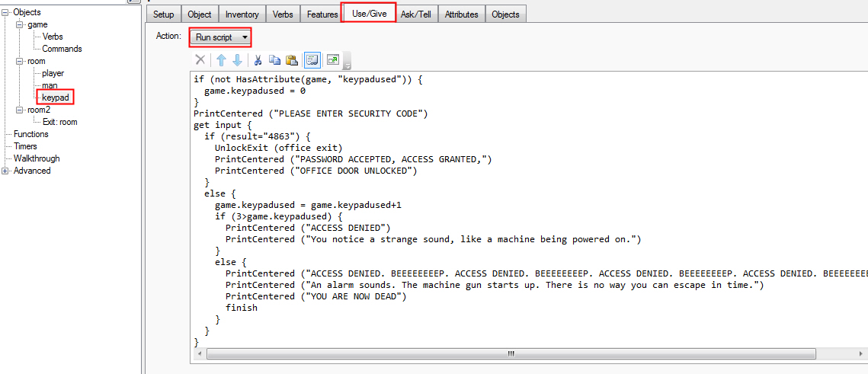This screenshot has width=868, height=374.
Task: Click the Move Down arrow icon
Action: tap(237, 60)
